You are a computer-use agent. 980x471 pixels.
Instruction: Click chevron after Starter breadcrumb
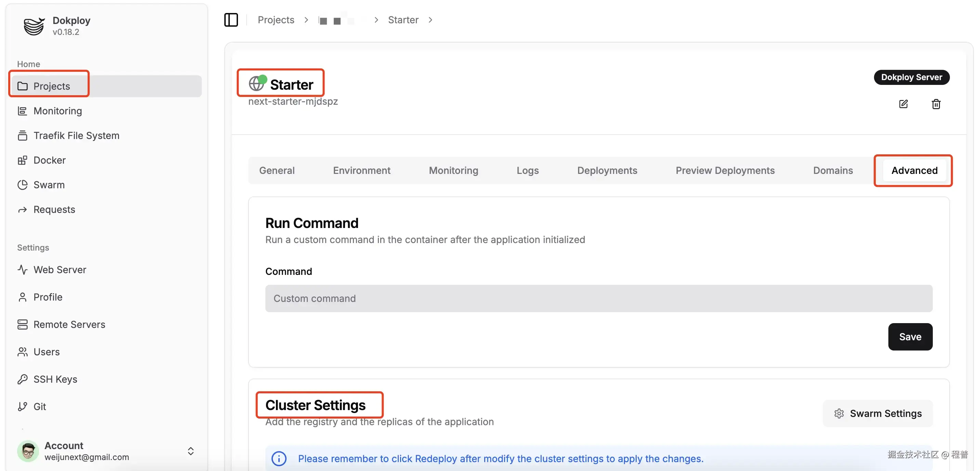[x=430, y=20]
